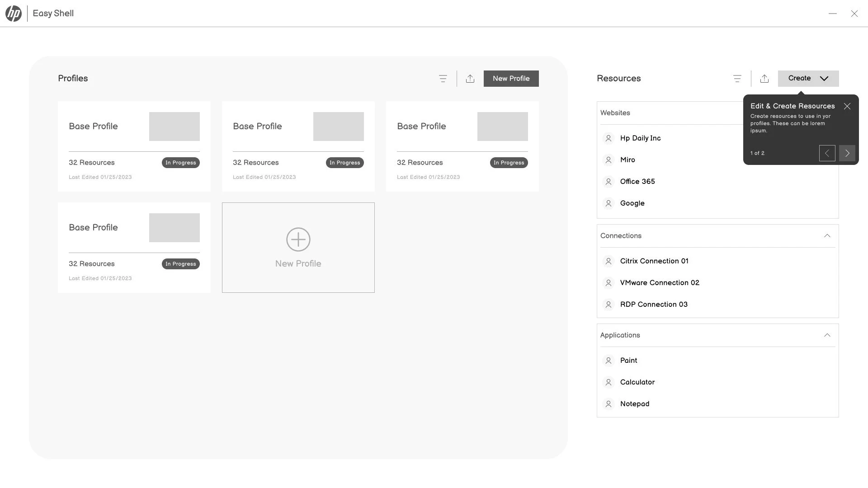Screen dimensions: 868x488
Task: Go to previous tooltip step arrow
Action: tap(827, 153)
